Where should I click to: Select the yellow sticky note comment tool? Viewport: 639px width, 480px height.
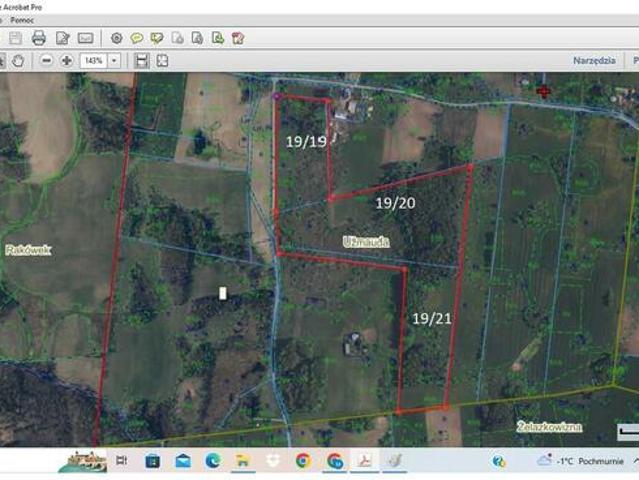click(136, 38)
